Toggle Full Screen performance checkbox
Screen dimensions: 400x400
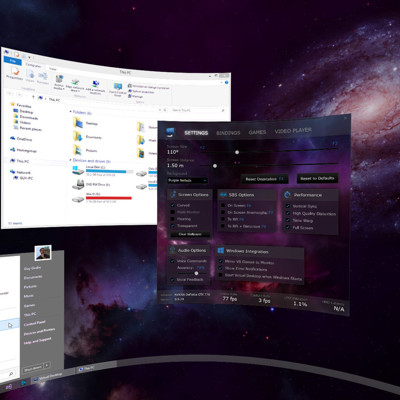coord(288,227)
